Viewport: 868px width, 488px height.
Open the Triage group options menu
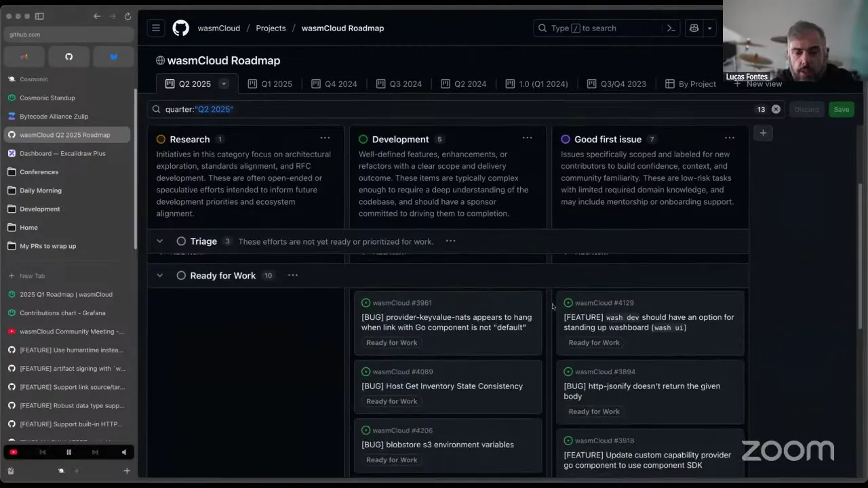(x=450, y=241)
